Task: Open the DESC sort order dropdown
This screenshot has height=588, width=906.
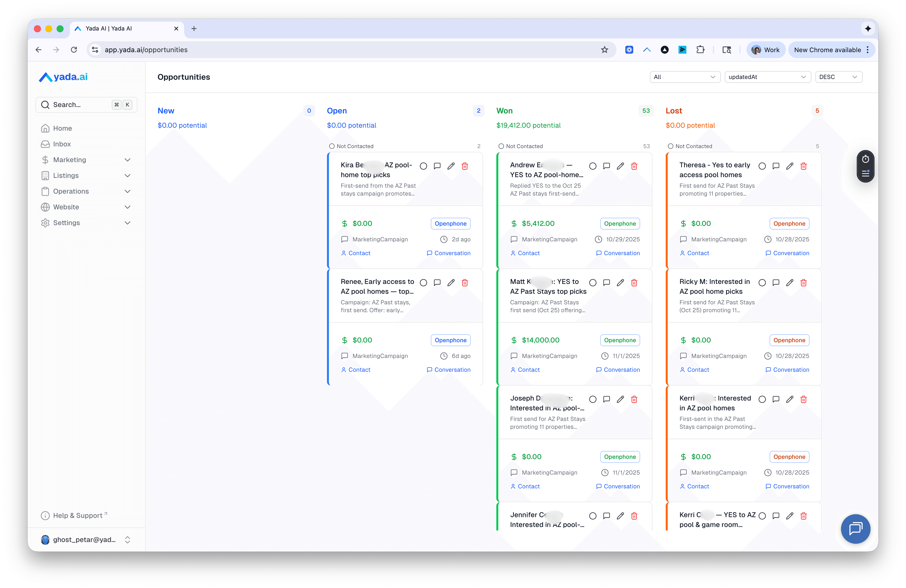Action: tap(839, 77)
